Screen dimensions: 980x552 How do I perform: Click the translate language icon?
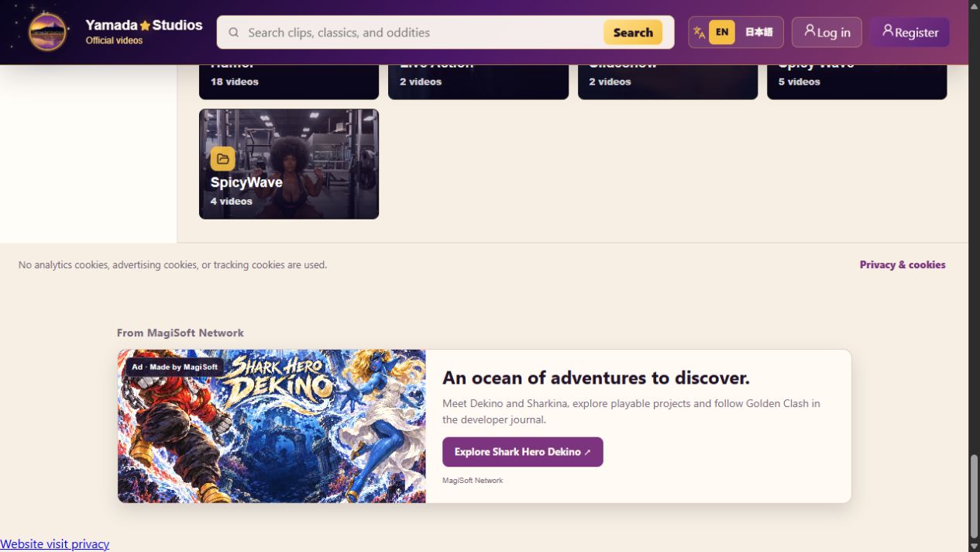point(699,33)
